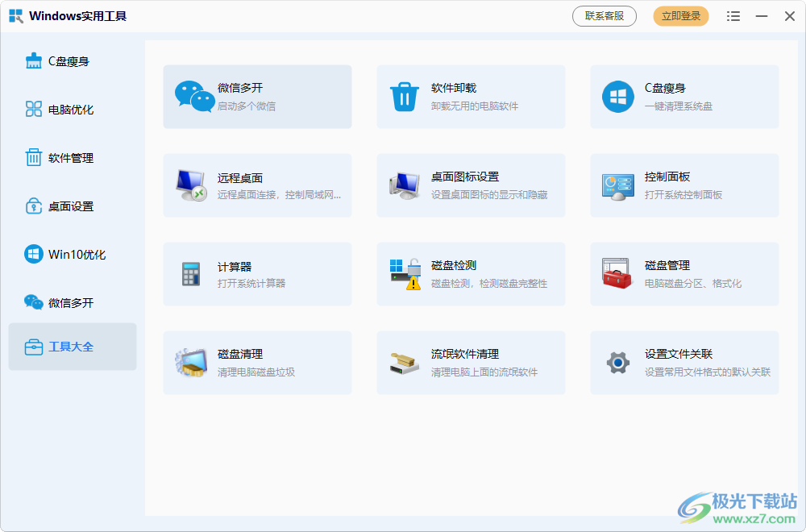Open the 设置文件关联 gear icon
The image size is (806, 532).
pos(617,363)
